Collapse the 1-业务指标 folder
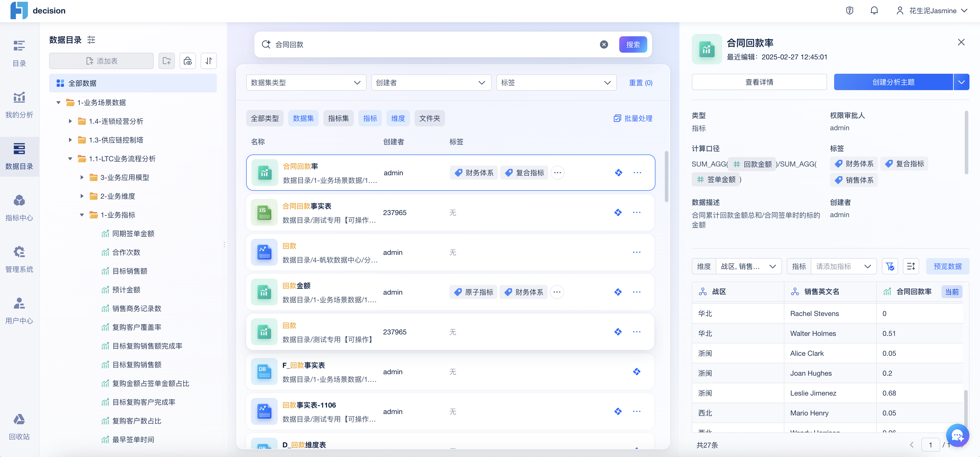This screenshot has height=457, width=980. coord(82,215)
